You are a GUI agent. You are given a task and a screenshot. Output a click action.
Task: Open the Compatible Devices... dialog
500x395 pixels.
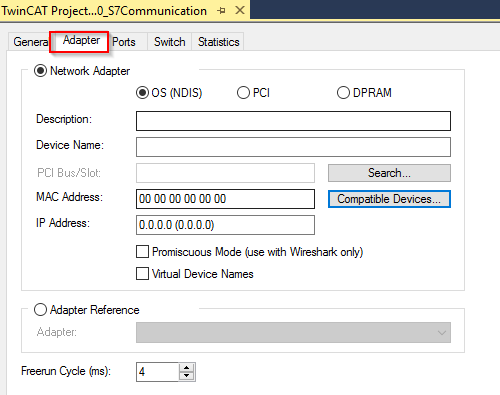coord(389,199)
